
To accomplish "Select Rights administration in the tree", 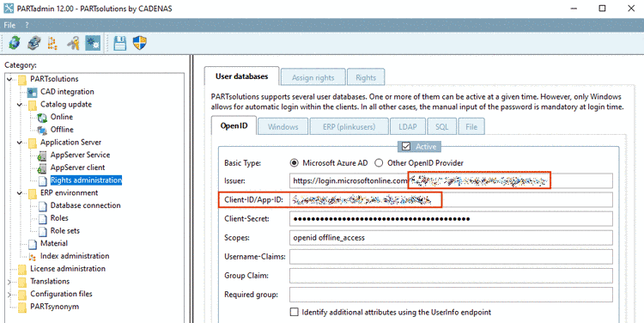I will tap(86, 180).
